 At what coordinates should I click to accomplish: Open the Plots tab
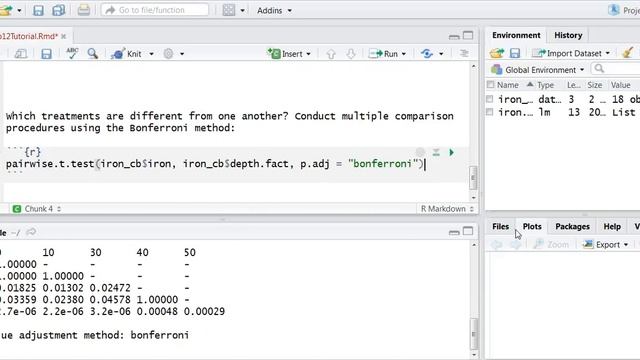click(x=532, y=227)
